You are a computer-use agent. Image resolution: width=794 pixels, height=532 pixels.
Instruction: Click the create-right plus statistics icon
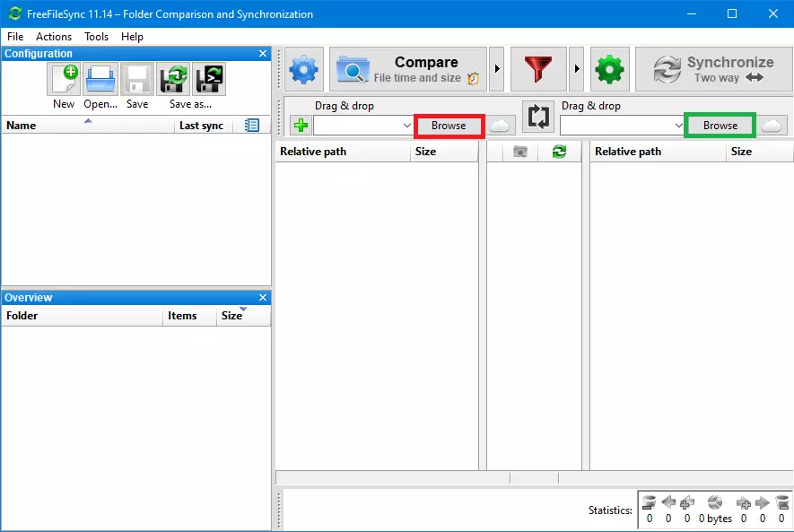(744, 502)
